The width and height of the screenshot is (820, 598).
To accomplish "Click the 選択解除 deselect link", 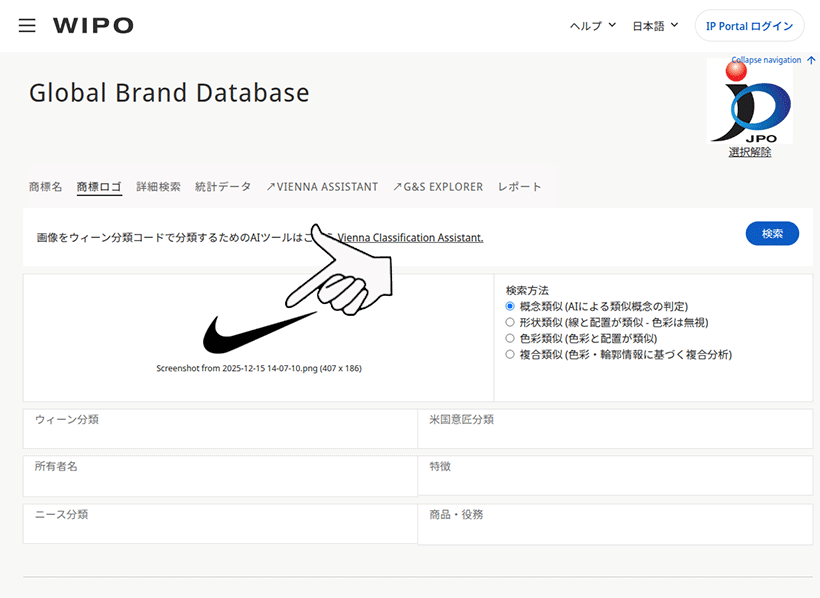I will (x=750, y=152).
